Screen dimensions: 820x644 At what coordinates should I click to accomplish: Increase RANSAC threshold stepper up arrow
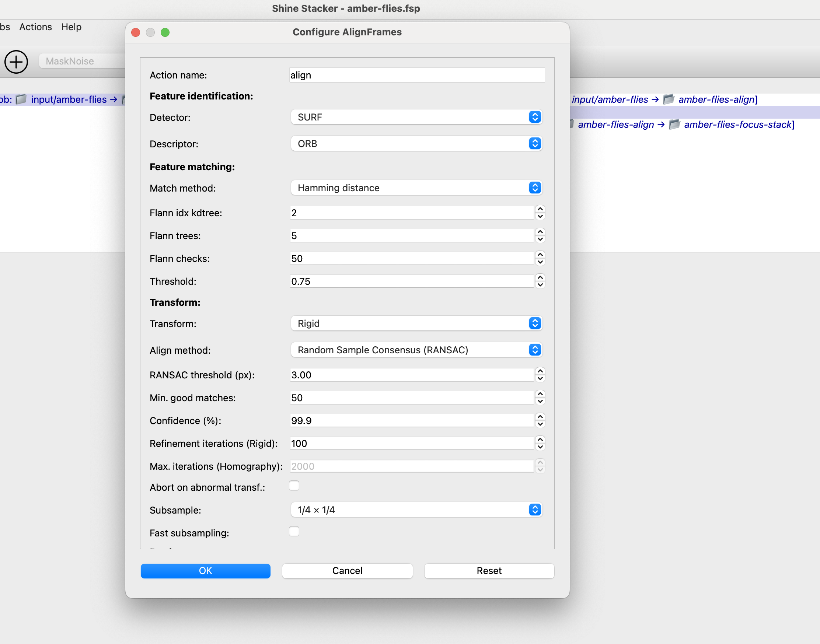540,371
